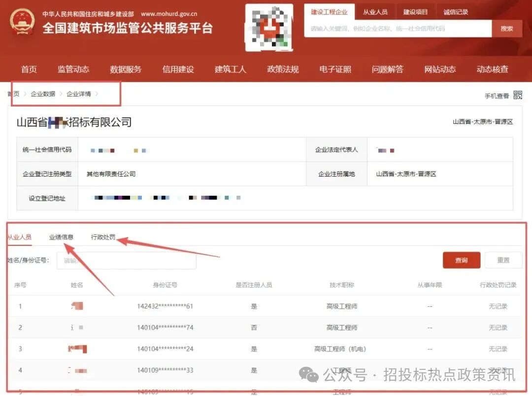
Task: Click the 140104**********74 ID cell
Action: tap(165, 328)
